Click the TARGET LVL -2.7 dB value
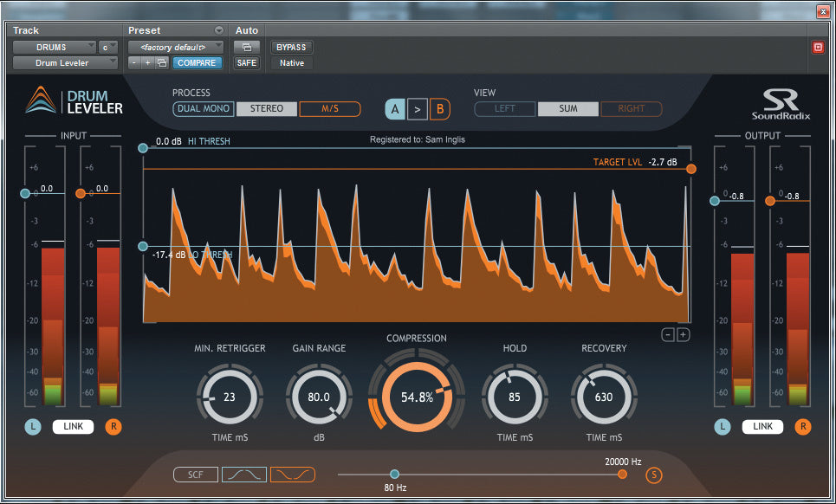 pyautogui.click(x=663, y=162)
